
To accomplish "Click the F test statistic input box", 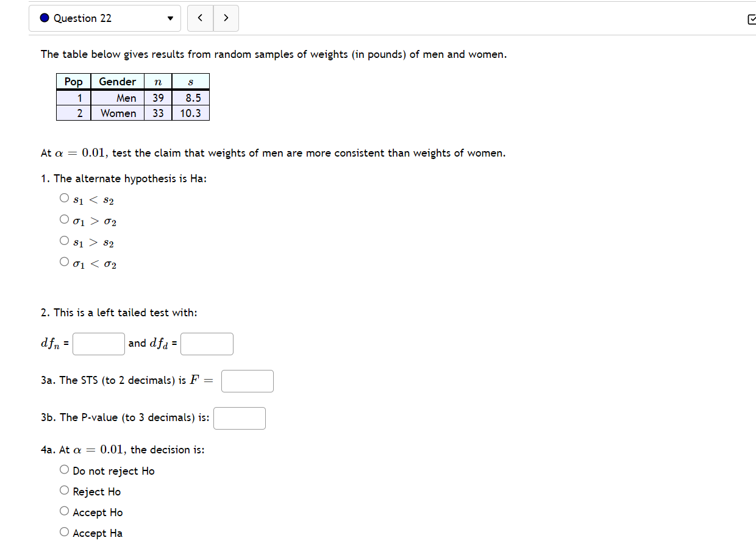I will (x=248, y=381).
